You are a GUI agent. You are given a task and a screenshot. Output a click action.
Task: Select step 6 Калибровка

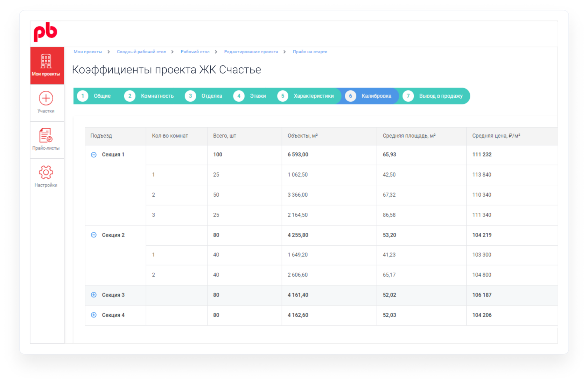(x=369, y=96)
